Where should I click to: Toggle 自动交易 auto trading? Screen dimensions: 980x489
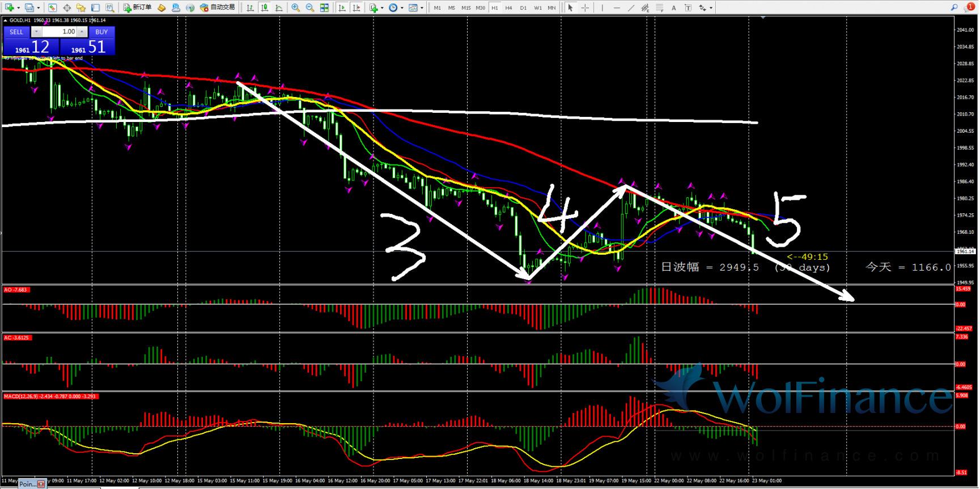218,7
